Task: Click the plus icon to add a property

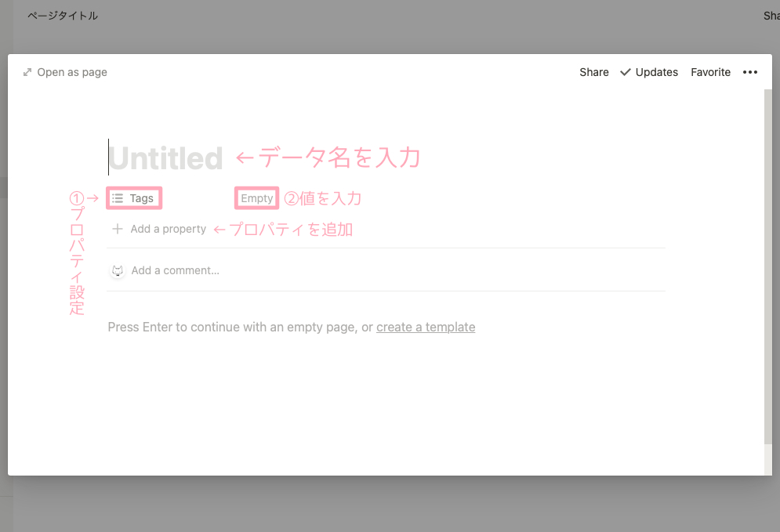Action: pos(118,229)
